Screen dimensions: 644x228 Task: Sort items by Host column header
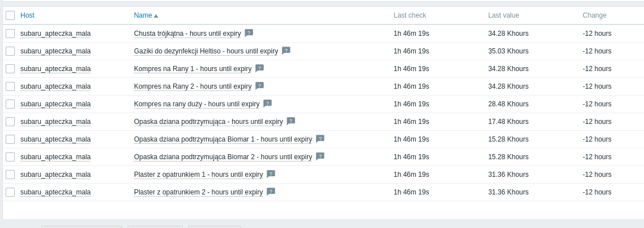[27, 15]
